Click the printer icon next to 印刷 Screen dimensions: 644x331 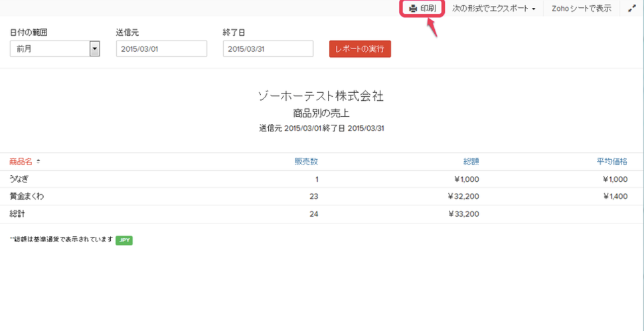tap(413, 9)
